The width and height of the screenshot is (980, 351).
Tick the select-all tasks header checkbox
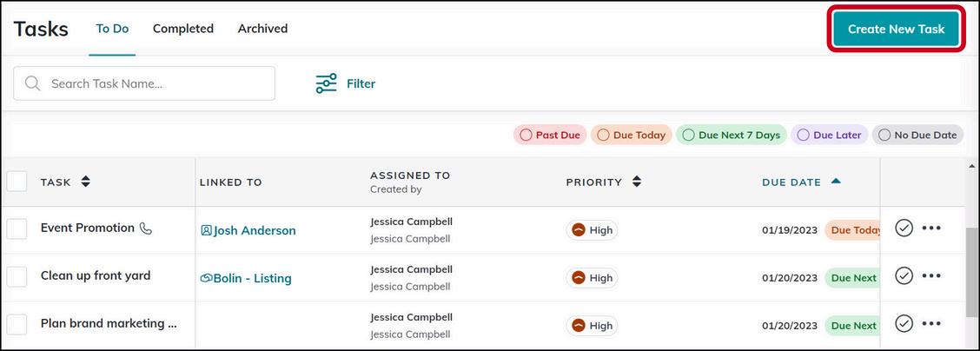17,182
